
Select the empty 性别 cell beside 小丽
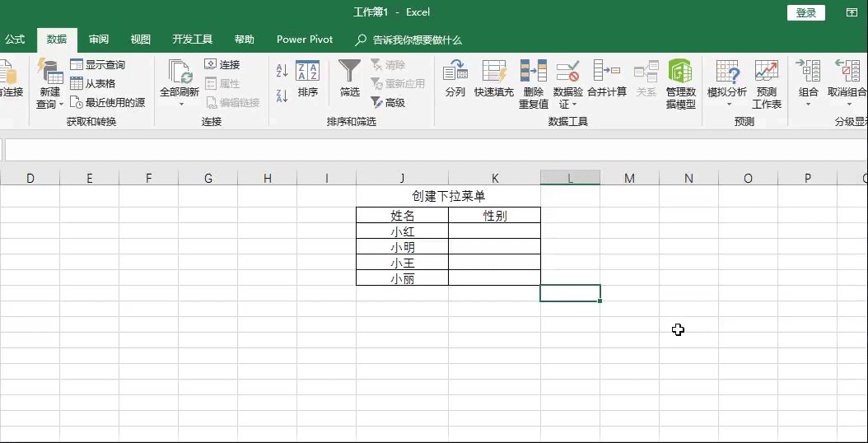[494, 278]
